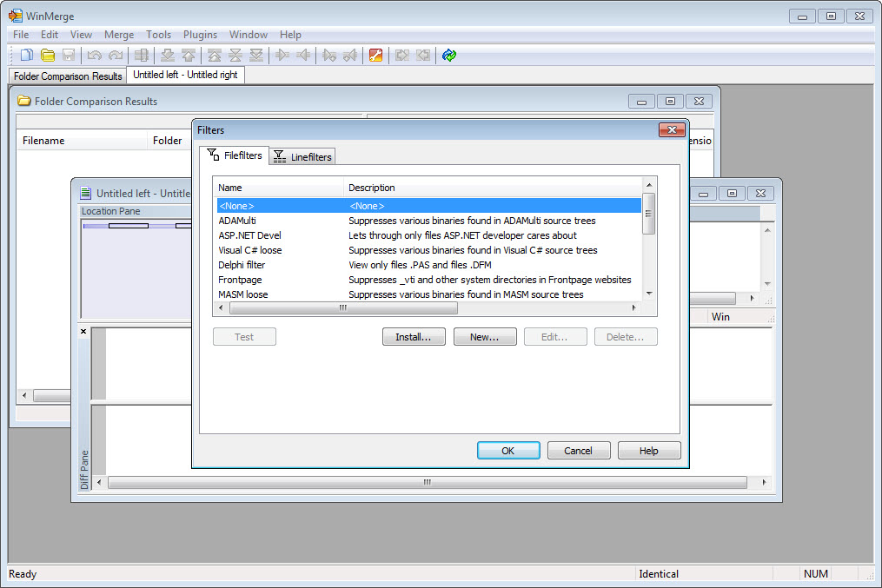Close the Filters dialog with red X
This screenshot has width=882, height=588.
(672, 130)
